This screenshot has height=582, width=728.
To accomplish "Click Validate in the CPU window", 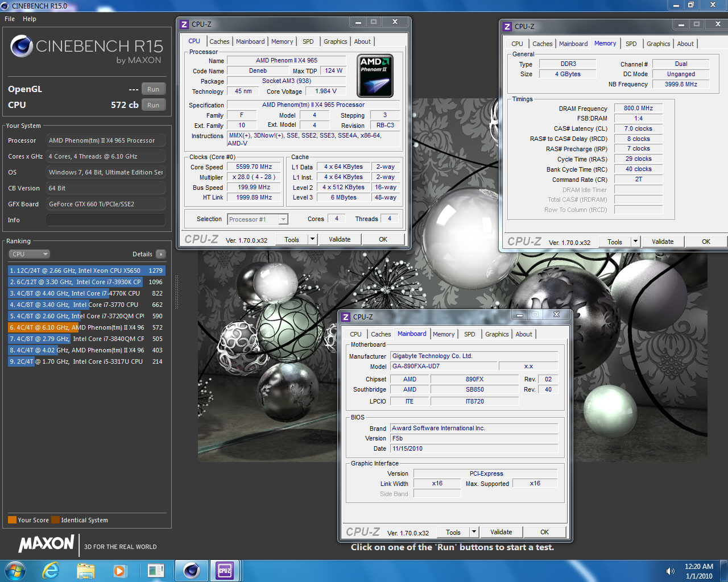I will click(340, 239).
